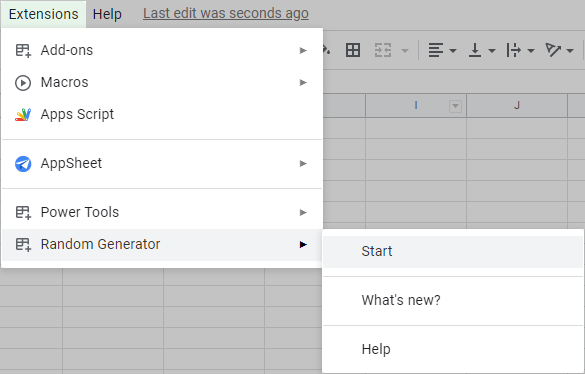Image resolution: width=585 pixels, height=374 pixels.
Task: Click the Add-ons icon
Action: [x=23, y=50]
